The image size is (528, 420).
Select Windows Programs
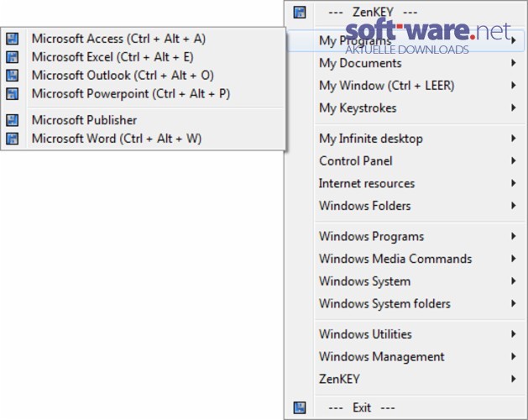click(405, 237)
